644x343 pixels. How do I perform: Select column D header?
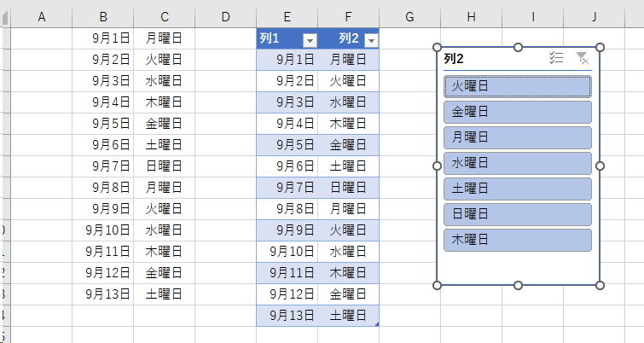[x=225, y=16]
